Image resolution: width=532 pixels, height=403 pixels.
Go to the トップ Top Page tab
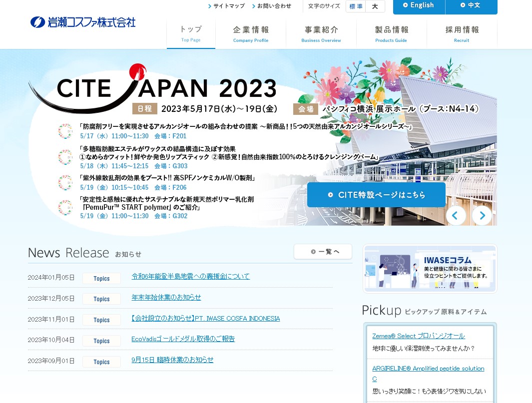point(191,34)
